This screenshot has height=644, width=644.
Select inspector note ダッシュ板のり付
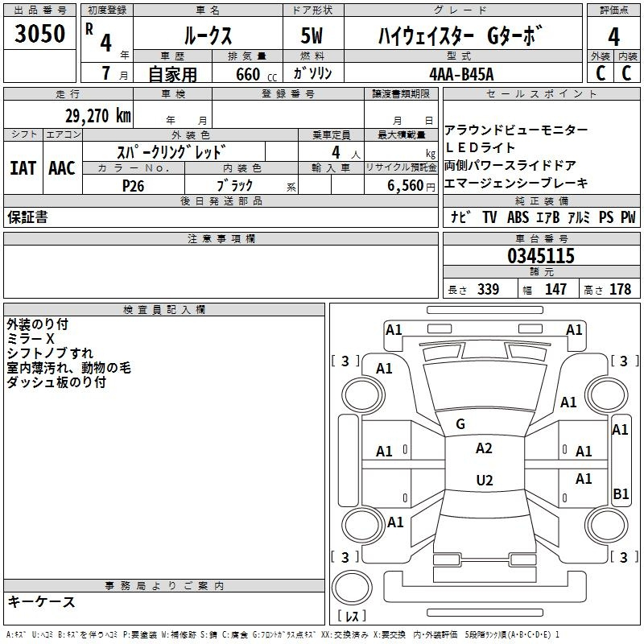[x=56, y=382]
